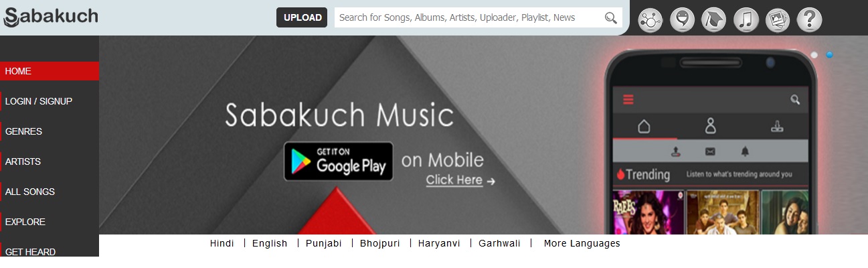Open GENRES in the sidebar

click(50, 131)
